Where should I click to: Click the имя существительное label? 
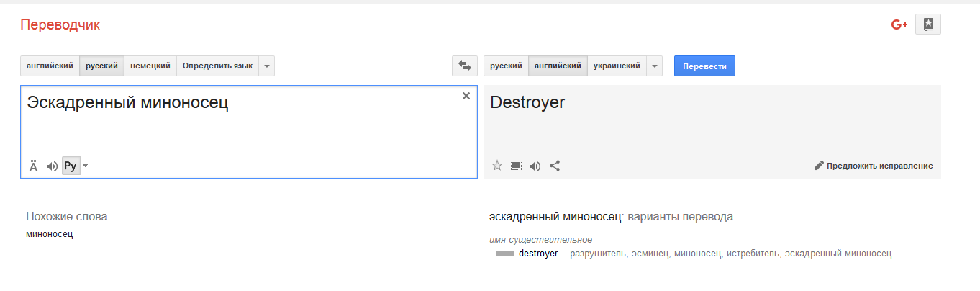pos(540,240)
